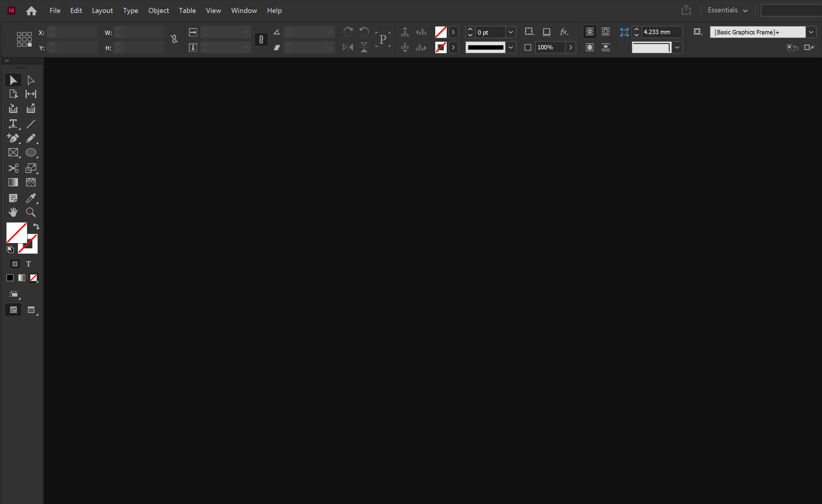Screen dimensions: 822x504
Task: Select the Pen tool
Action: (x=13, y=138)
